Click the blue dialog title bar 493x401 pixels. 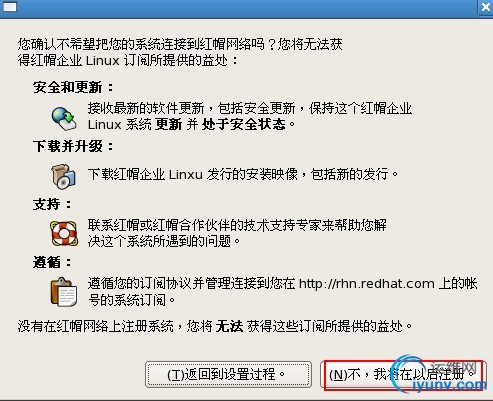(x=247, y=7)
